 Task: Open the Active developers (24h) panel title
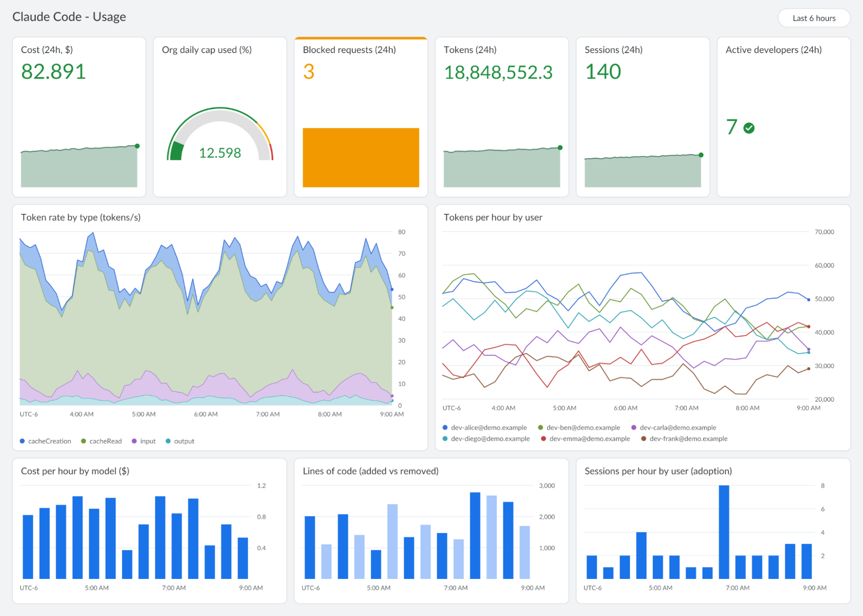[x=774, y=50]
